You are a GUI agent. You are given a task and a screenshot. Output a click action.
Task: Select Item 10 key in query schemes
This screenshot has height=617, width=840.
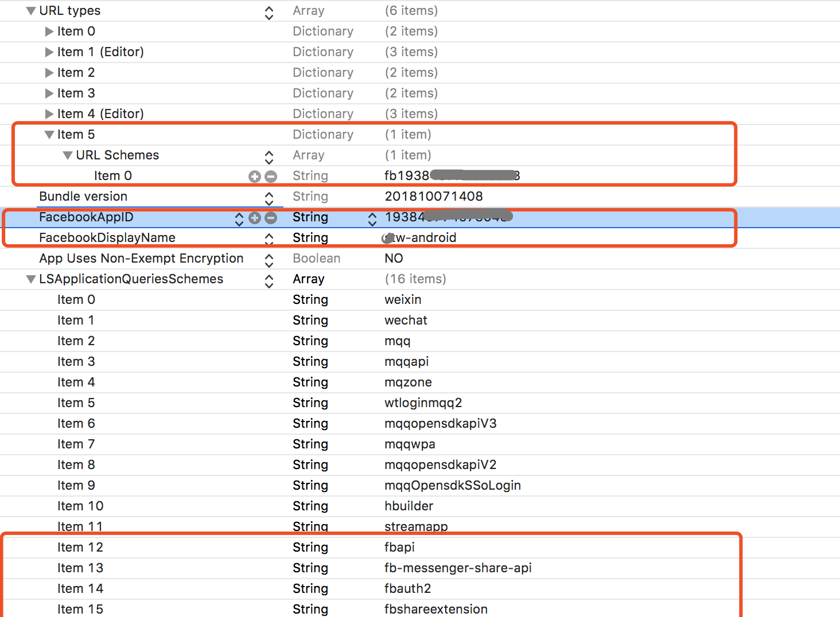[x=80, y=506]
